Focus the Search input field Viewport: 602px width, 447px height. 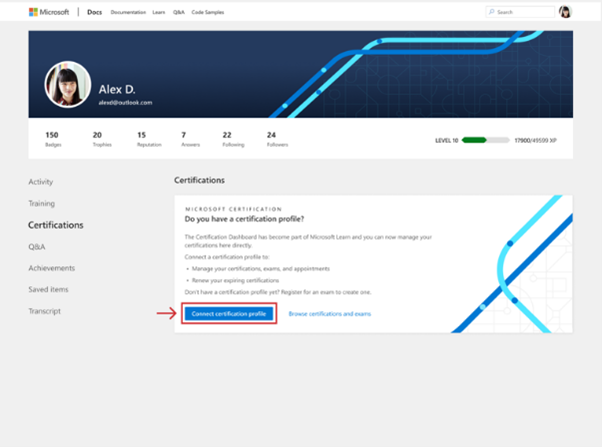click(520, 12)
